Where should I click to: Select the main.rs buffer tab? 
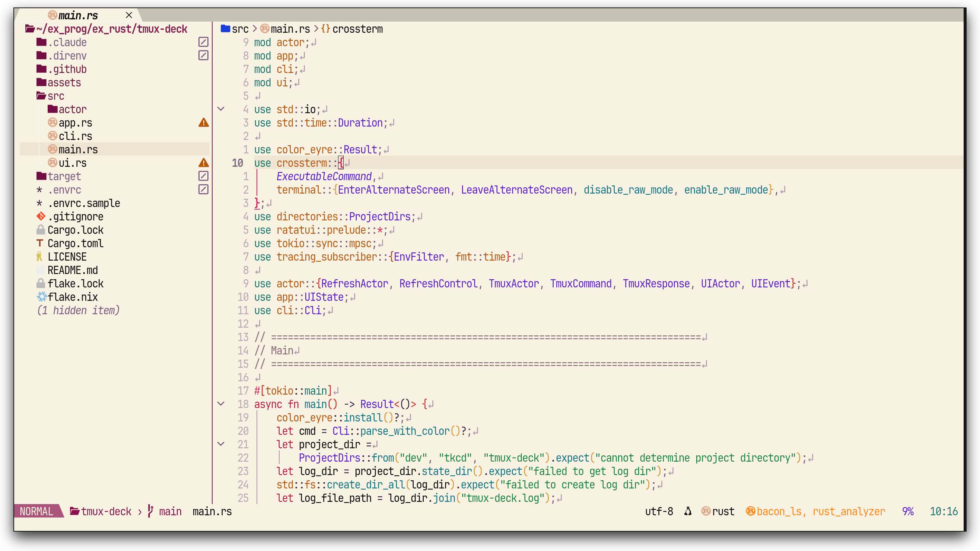point(78,15)
